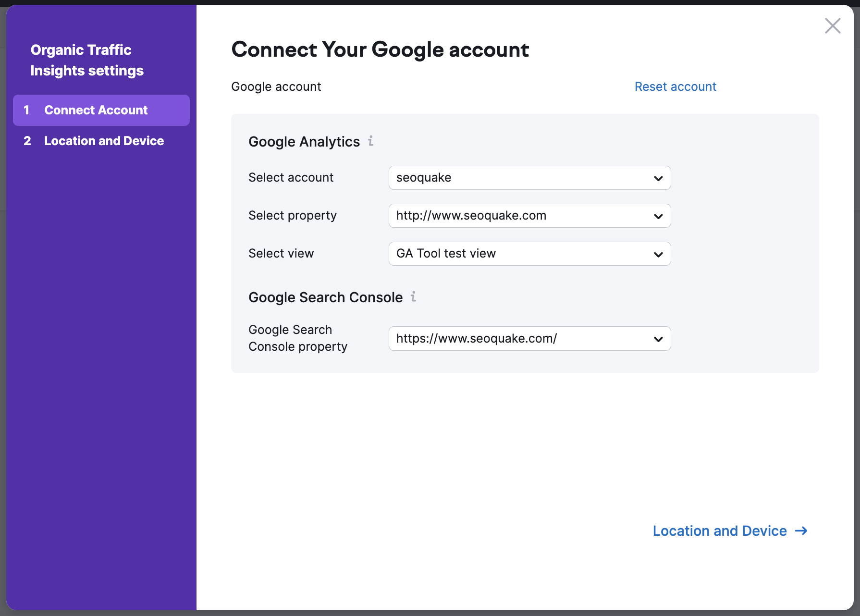
Task: Click the Google Analytics section heading
Action: (x=304, y=142)
